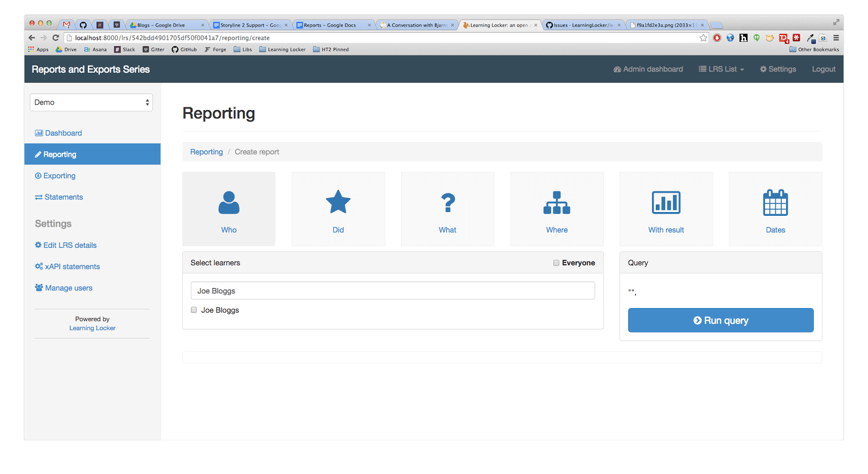Image resolution: width=868 pixels, height=474 pixels.
Task: Open Exporting in the sidebar
Action: pos(55,176)
